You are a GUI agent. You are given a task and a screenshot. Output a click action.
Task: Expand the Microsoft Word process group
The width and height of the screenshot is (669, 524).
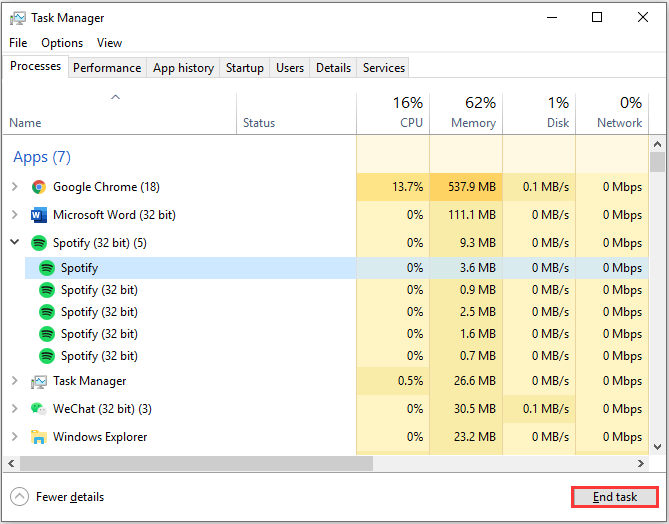tap(14, 215)
